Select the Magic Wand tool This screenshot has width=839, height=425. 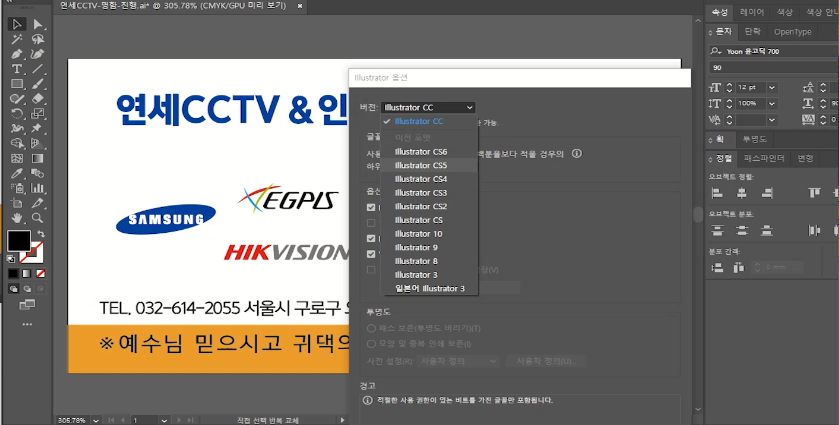17,39
